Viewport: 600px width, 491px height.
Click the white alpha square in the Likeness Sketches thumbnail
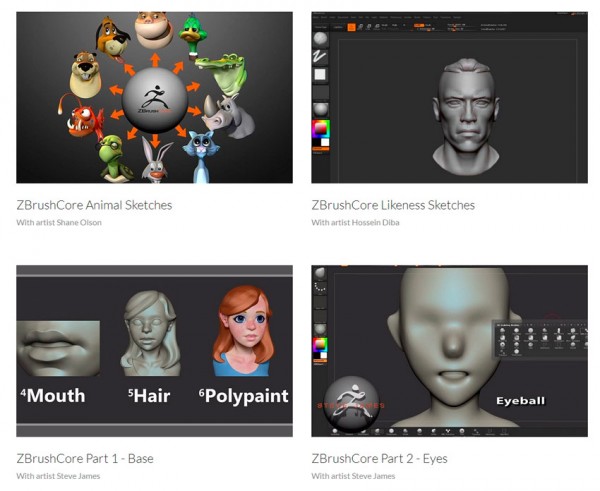point(321,75)
